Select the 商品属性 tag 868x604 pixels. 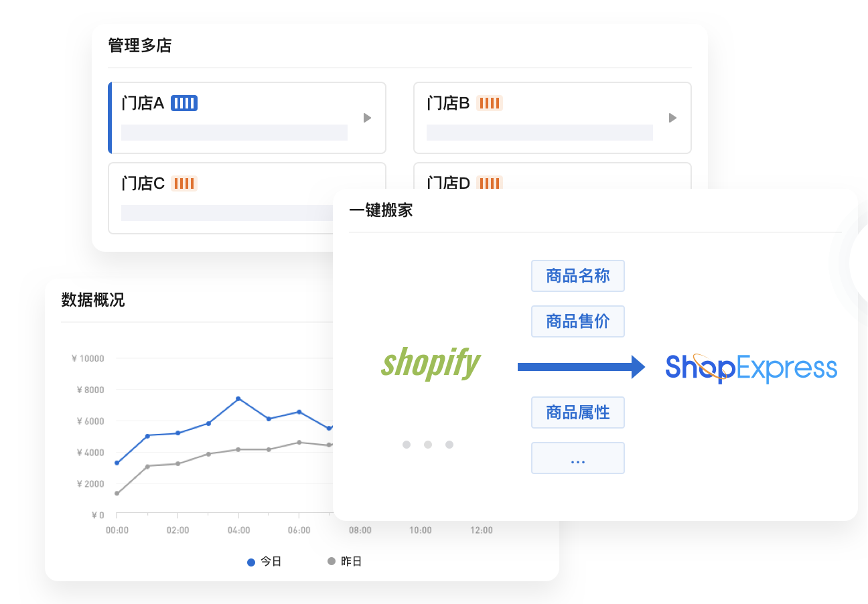click(x=578, y=412)
